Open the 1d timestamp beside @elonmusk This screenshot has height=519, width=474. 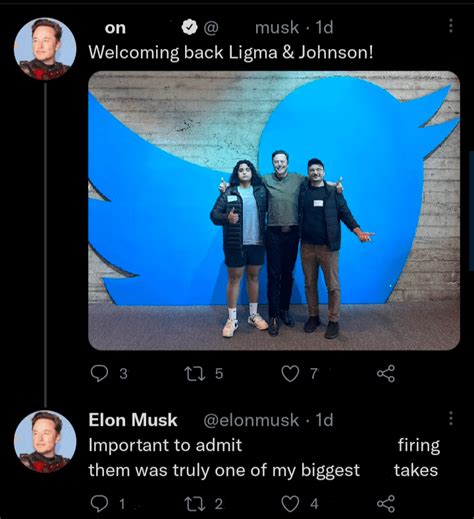tap(324, 420)
